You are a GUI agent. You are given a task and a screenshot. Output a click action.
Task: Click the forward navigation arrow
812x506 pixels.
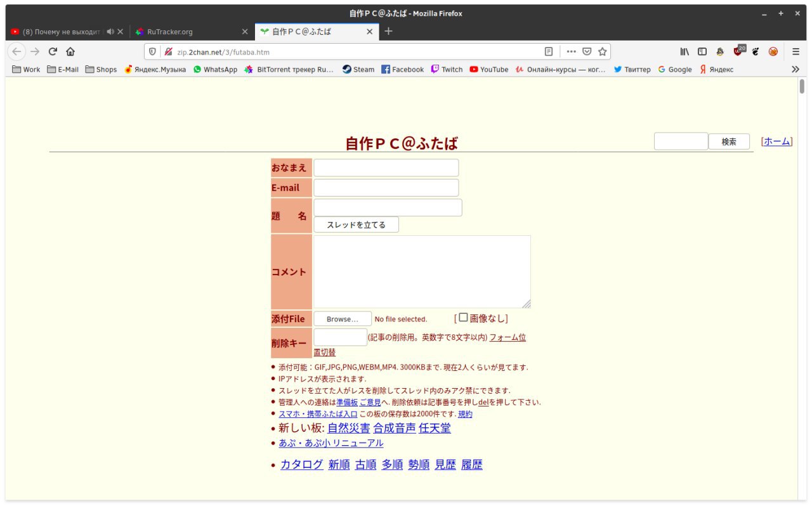35,51
